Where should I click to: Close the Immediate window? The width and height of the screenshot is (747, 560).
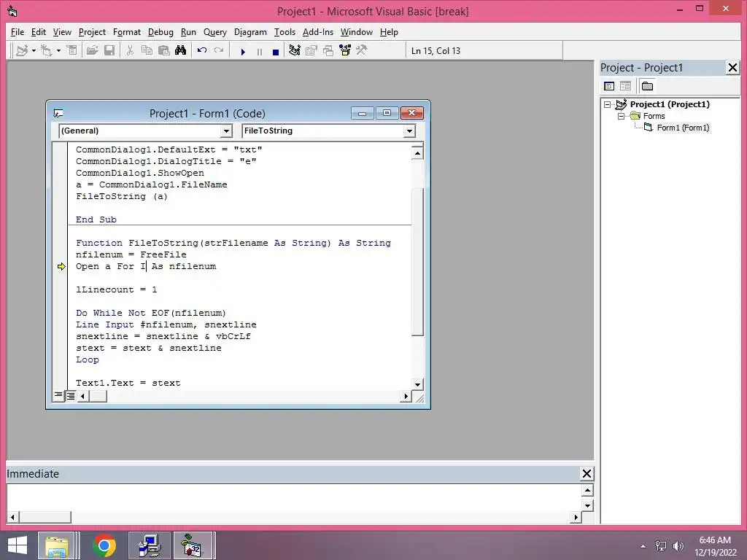(x=587, y=474)
